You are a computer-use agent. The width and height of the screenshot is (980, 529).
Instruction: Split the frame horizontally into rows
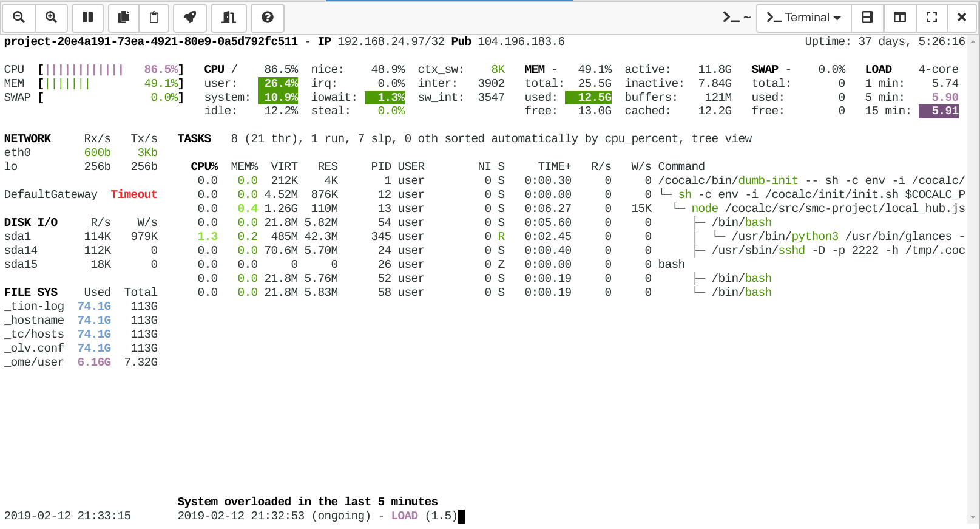tap(867, 18)
